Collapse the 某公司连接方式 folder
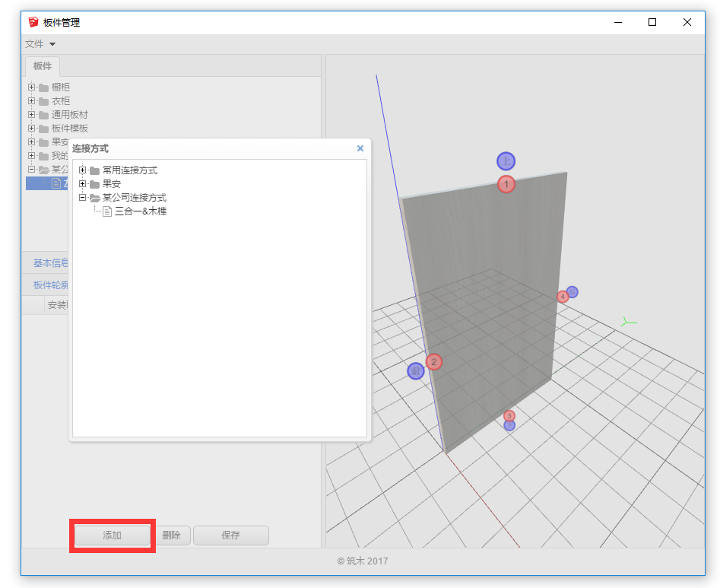This screenshot has height=588, width=720. pyautogui.click(x=83, y=198)
